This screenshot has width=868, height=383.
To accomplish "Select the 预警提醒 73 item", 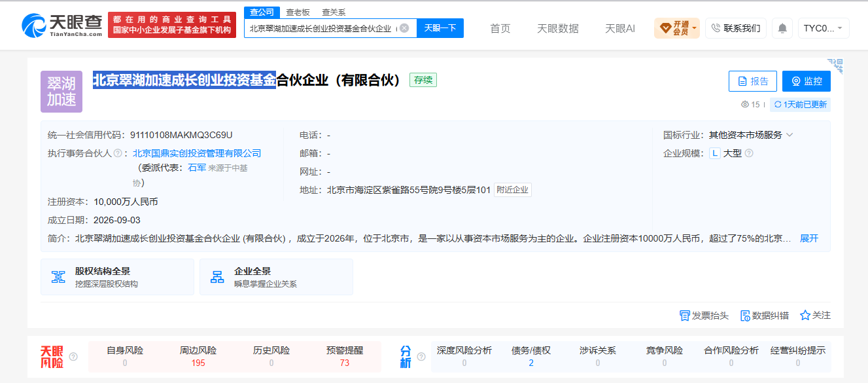I will (x=345, y=357).
